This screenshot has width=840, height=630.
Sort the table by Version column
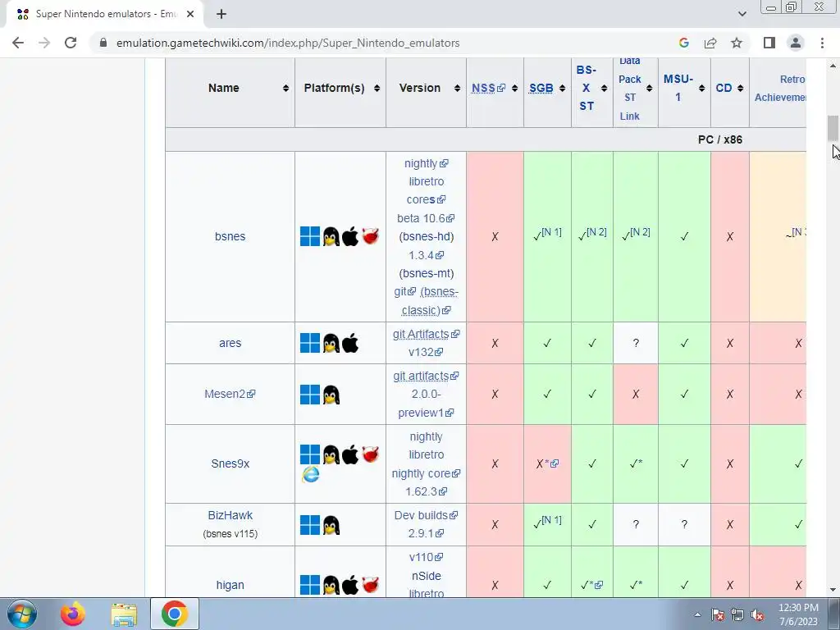(457, 89)
